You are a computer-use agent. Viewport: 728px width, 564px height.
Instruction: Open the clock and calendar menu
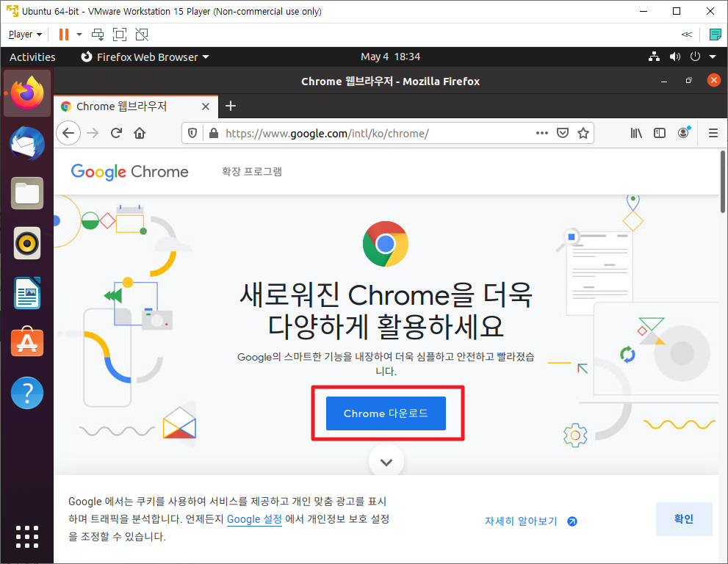[x=391, y=57]
